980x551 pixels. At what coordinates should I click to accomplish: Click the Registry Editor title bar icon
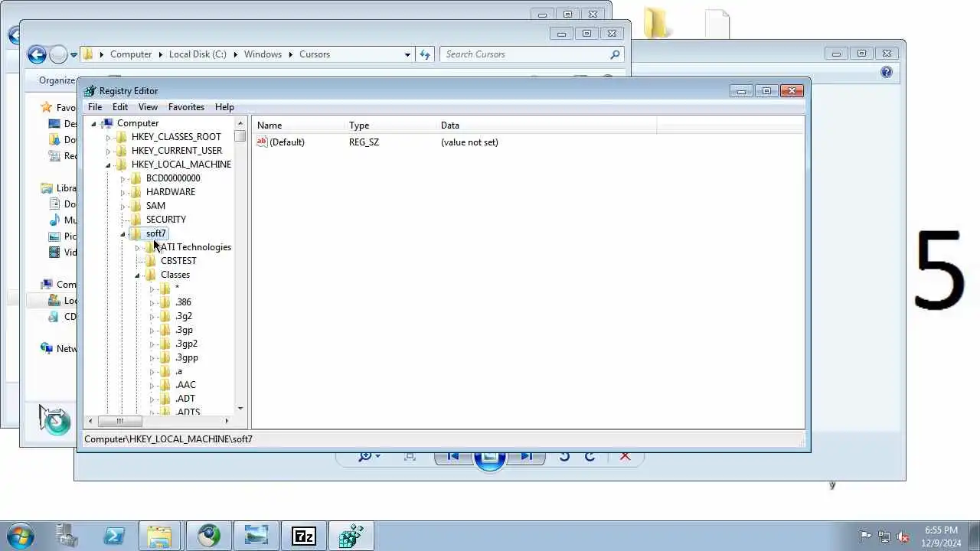90,91
